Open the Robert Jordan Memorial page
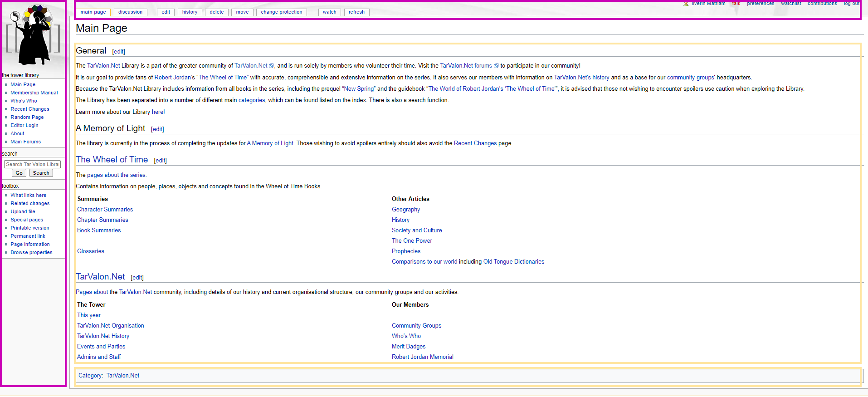Viewport: 868px width, 397px height. click(x=422, y=357)
